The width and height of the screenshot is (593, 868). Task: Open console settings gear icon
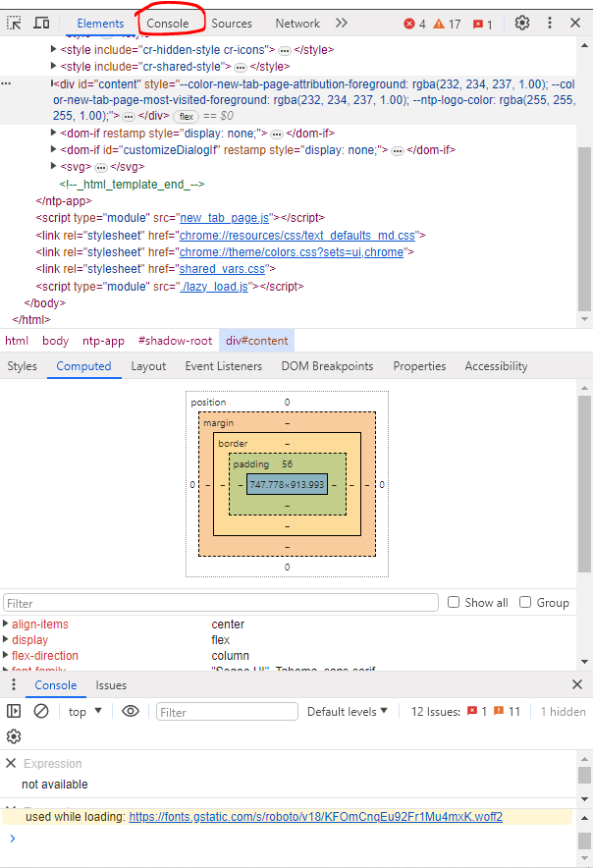pyautogui.click(x=14, y=736)
